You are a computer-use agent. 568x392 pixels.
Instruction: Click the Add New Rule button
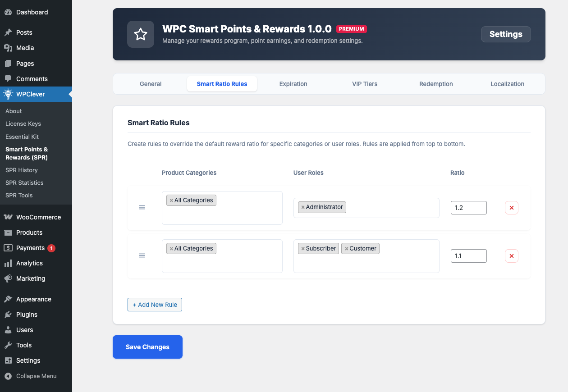[x=155, y=305]
